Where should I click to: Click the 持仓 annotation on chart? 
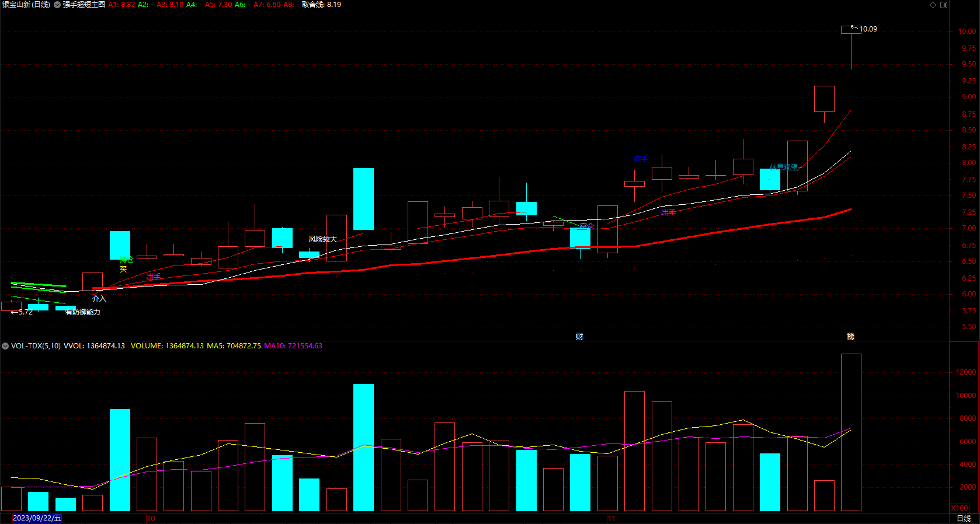click(127, 260)
